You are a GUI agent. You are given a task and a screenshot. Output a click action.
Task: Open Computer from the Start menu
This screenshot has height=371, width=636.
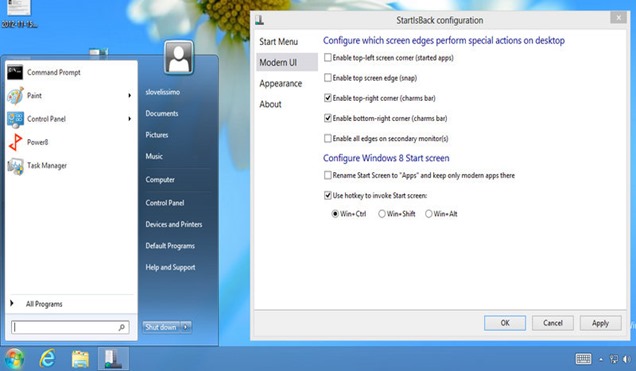tap(160, 180)
